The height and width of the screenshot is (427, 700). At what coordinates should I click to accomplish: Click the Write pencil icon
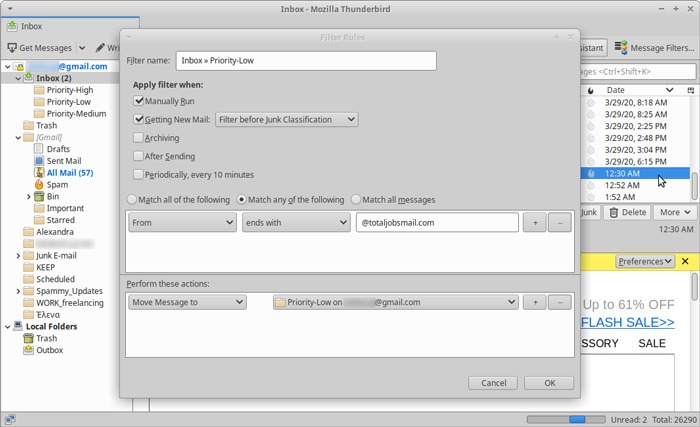tap(100, 47)
